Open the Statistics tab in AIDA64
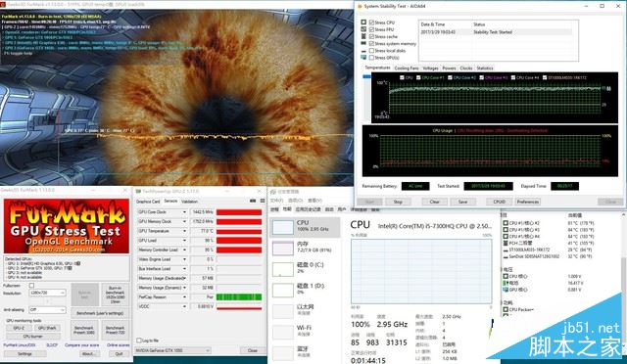 [485, 68]
